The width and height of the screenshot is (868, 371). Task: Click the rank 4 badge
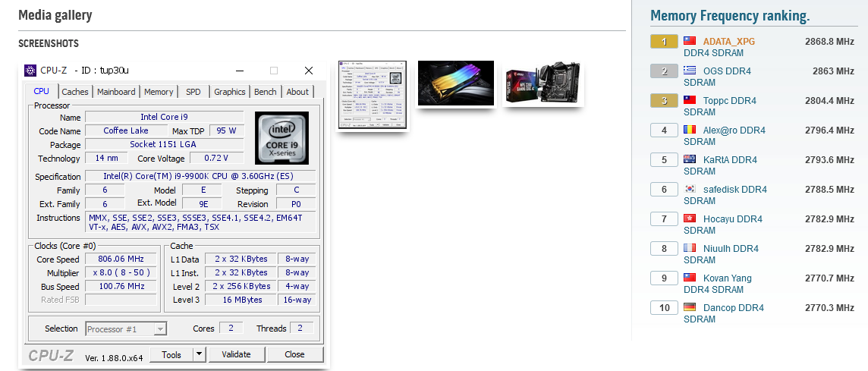point(664,130)
